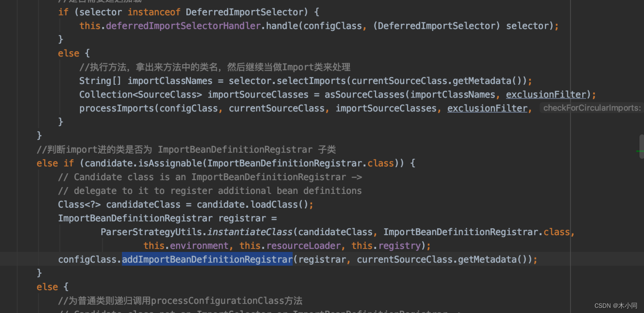
Task: Click the underlined exclusionFilter in processImports call
Action: coord(487,108)
